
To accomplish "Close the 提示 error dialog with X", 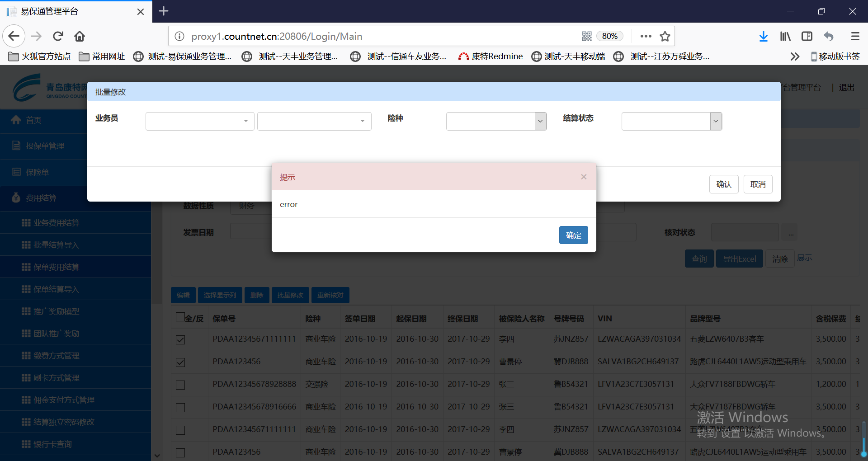I will (x=584, y=177).
